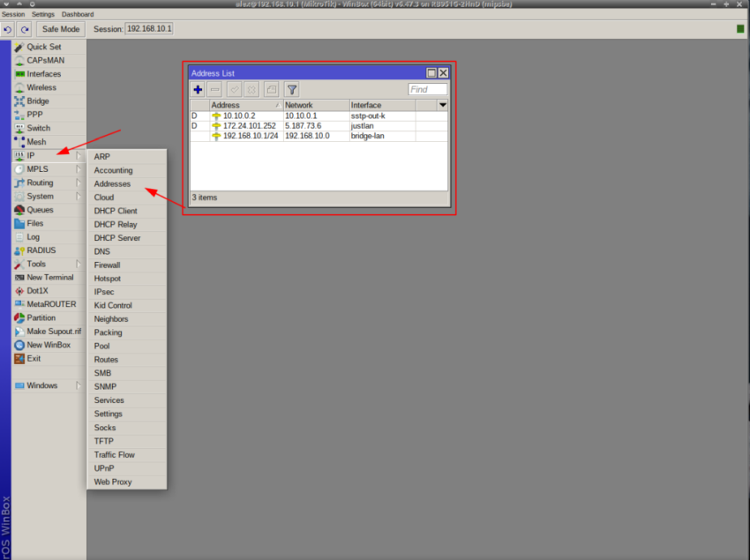Click the Find input field
The width and height of the screenshot is (750, 560).
pos(427,89)
